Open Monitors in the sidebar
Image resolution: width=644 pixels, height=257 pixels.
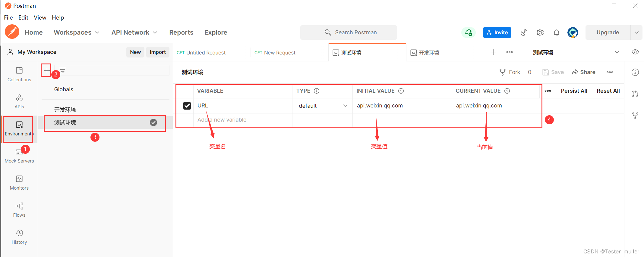[19, 183]
